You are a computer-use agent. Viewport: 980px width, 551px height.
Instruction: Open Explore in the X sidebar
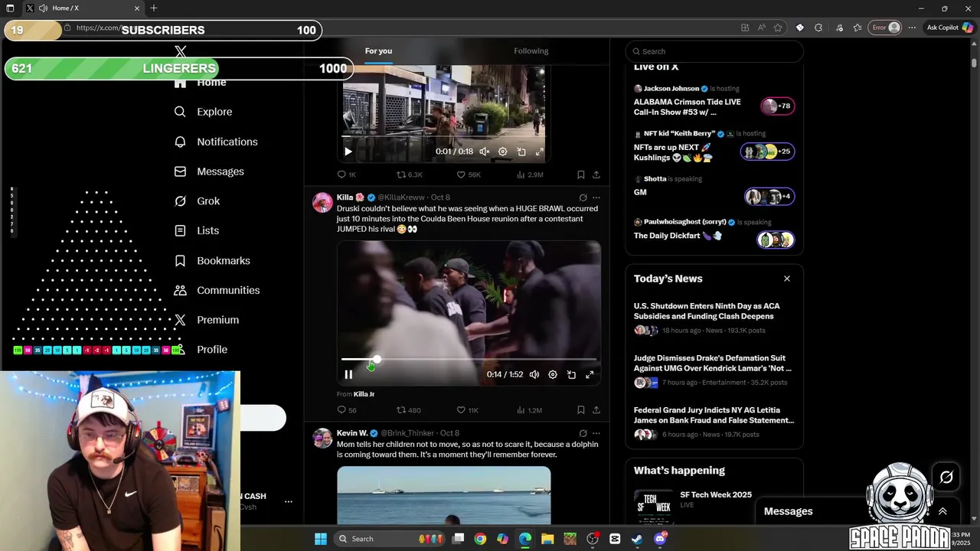203,112
